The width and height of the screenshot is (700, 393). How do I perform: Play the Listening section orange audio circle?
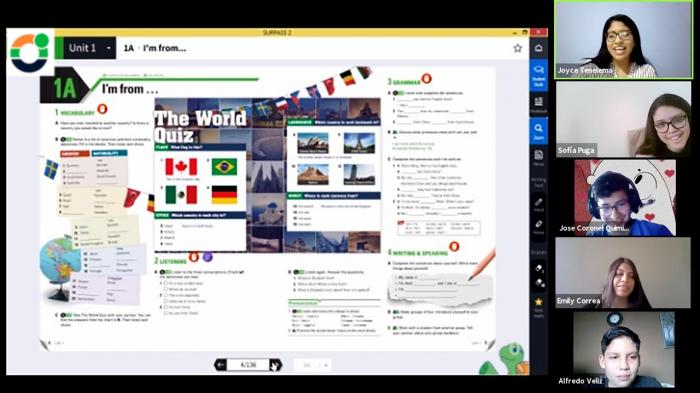194,257
